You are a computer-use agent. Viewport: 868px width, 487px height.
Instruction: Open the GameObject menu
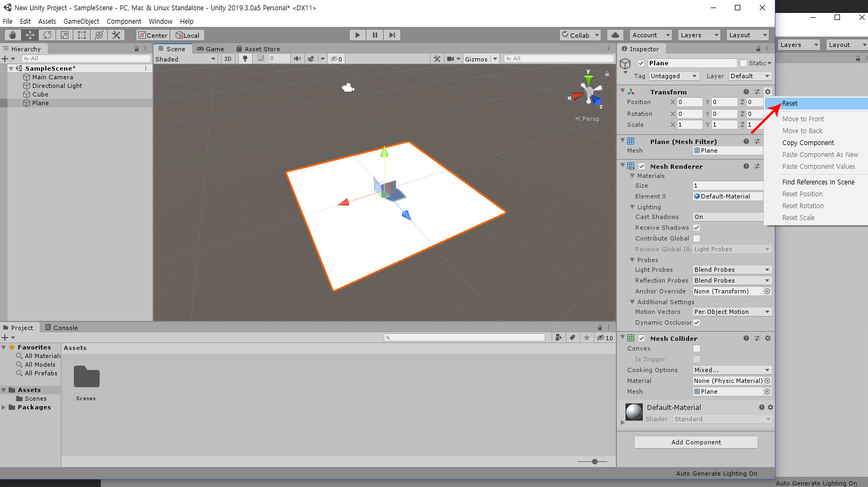[81, 21]
